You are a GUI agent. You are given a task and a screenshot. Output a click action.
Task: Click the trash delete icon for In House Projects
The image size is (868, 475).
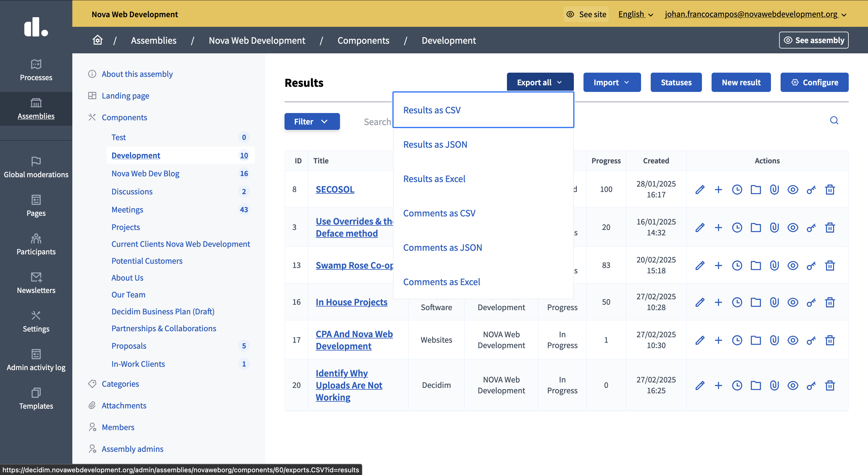pyautogui.click(x=830, y=302)
